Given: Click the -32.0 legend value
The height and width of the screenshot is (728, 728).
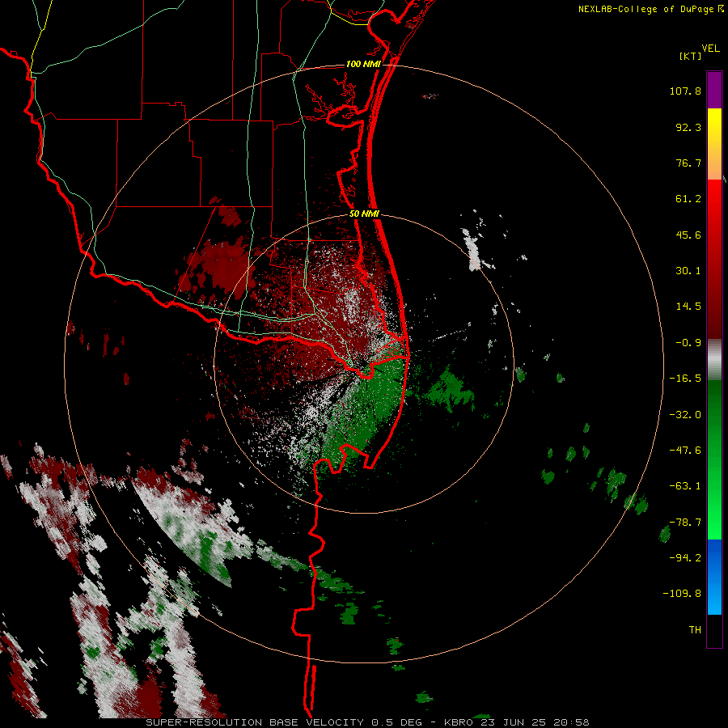Looking at the screenshot, I should click(685, 415).
